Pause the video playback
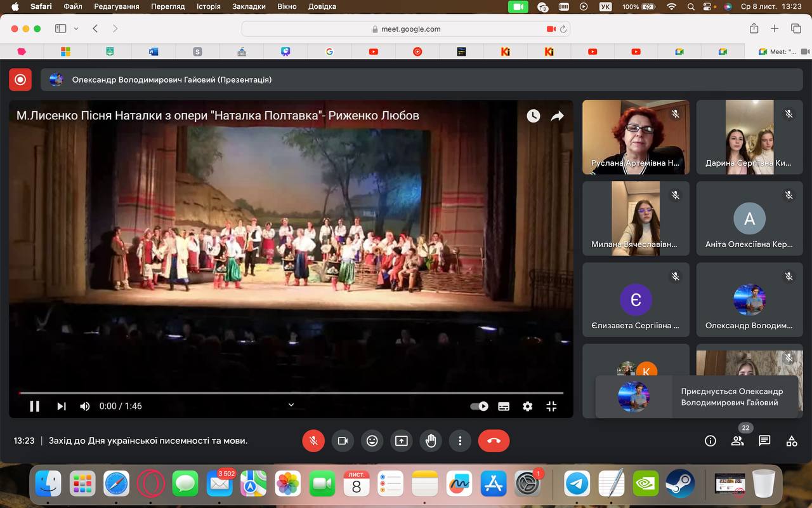This screenshot has width=812, height=508. [x=35, y=406]
